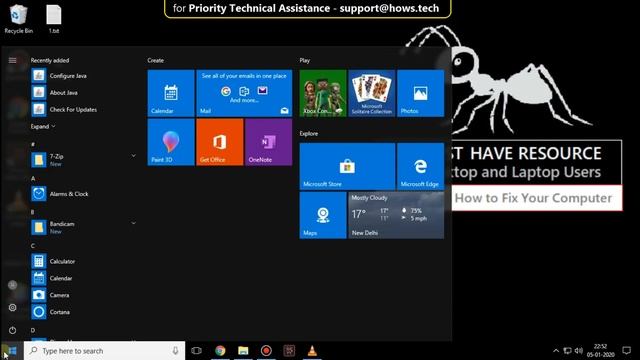Open the Get Office tile
This screenshot has height=360, width=640.
click(x=220, y=142)
